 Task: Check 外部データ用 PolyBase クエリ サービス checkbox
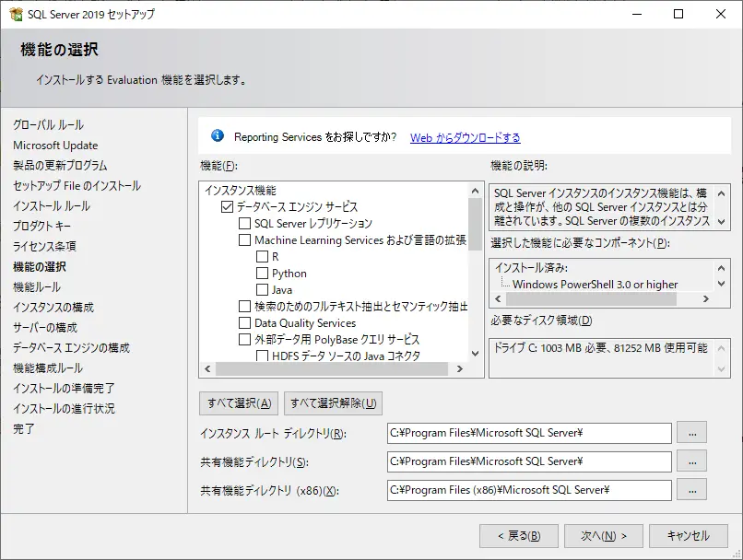point(244,340)
